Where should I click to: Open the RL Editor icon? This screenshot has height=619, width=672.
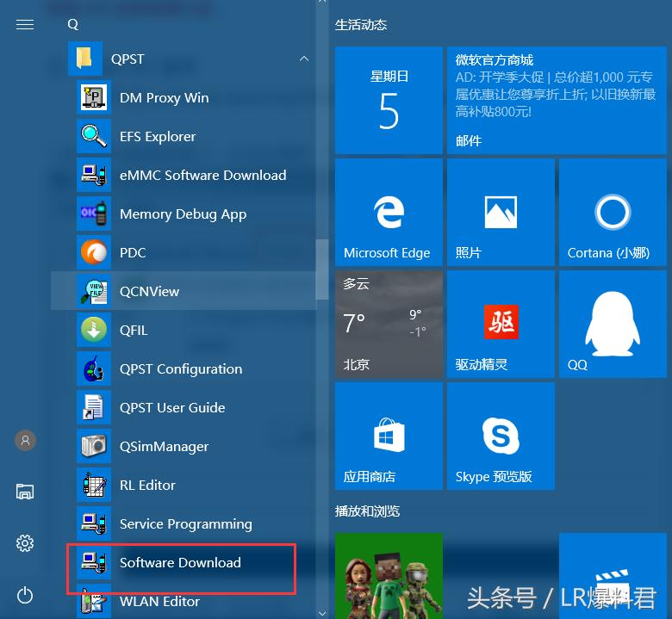coord(93,485)
